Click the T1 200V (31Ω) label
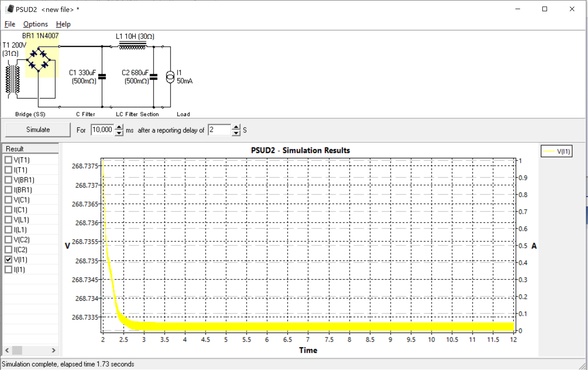The width and height of the screenshot is (588, 370). point(14,49)
